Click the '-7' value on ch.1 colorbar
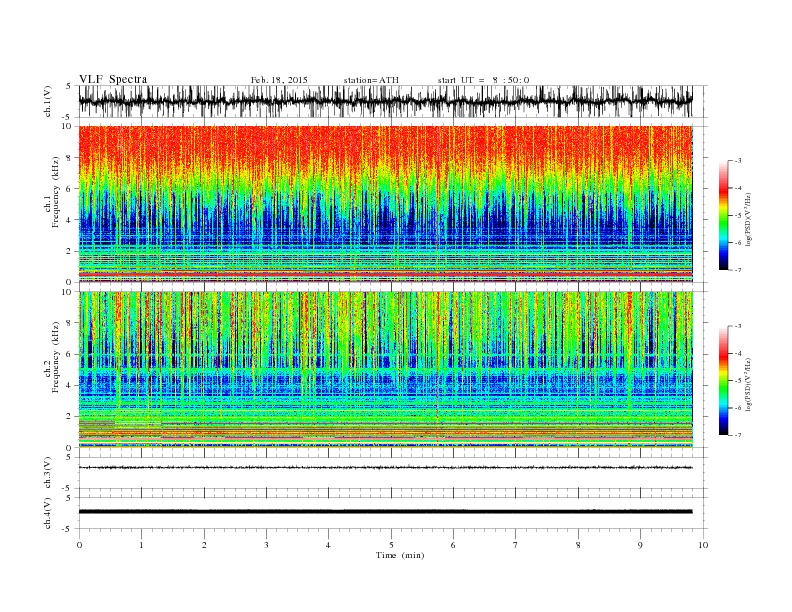This screenshot has width=792, height=612. tap(738, 270)
